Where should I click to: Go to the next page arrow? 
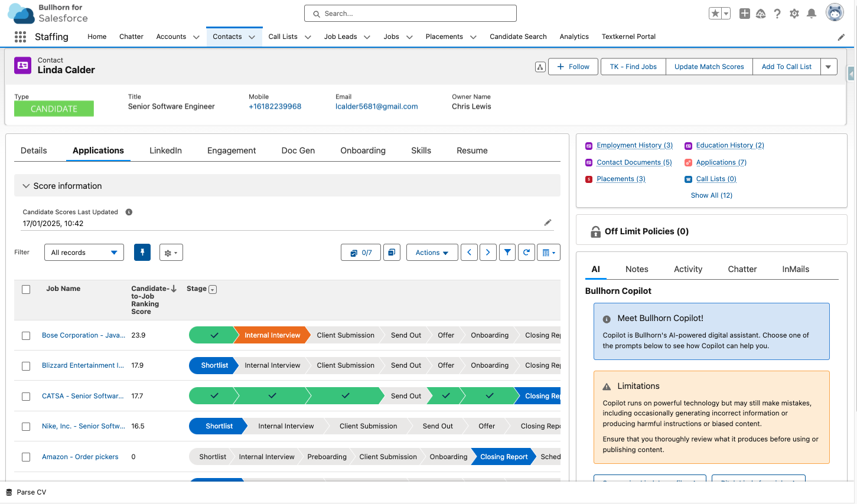pyautogui.click(x=488, y=253)
